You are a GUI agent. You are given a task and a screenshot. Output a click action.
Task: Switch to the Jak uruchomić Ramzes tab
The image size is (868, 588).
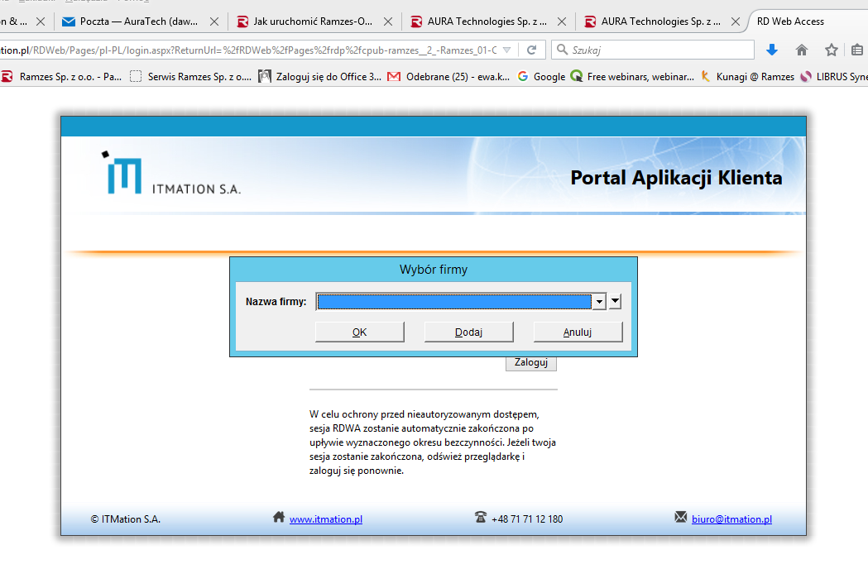point(313,22)
